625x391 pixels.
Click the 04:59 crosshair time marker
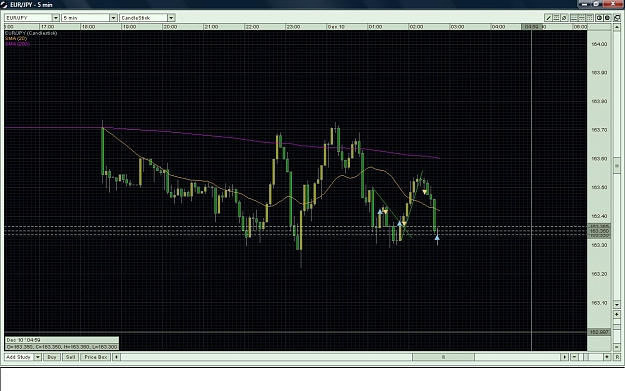(x=532, y=27)
